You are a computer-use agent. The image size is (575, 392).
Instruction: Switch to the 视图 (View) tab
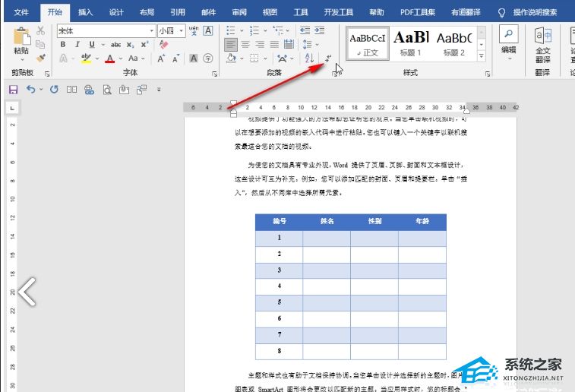[270, 12]
